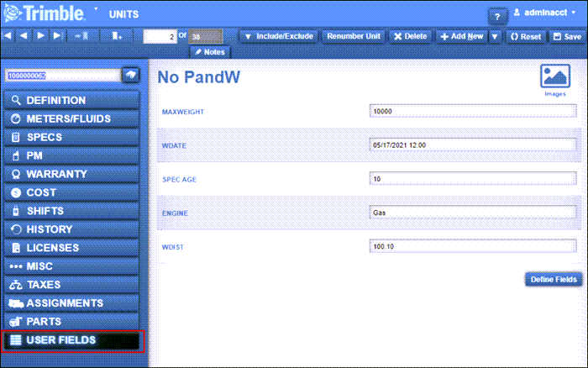Go to the previous unit record
The width and height of the screenshot is (588, 368).
(24, 36)
